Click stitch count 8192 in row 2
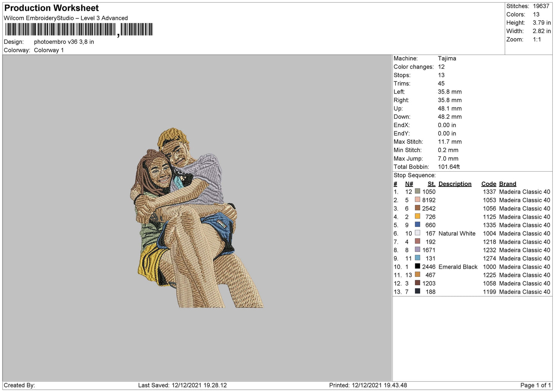This screenshot has height=392, width=555. [x=429, y=200]
